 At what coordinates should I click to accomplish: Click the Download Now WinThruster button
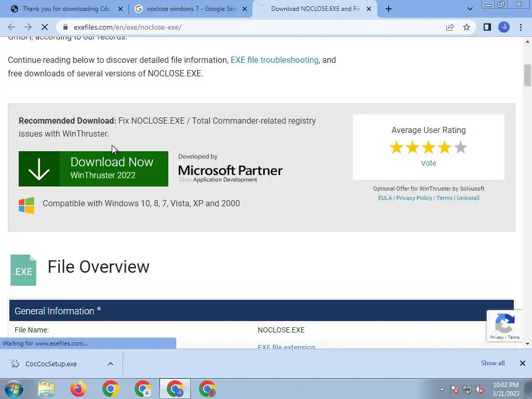point(94,169)
